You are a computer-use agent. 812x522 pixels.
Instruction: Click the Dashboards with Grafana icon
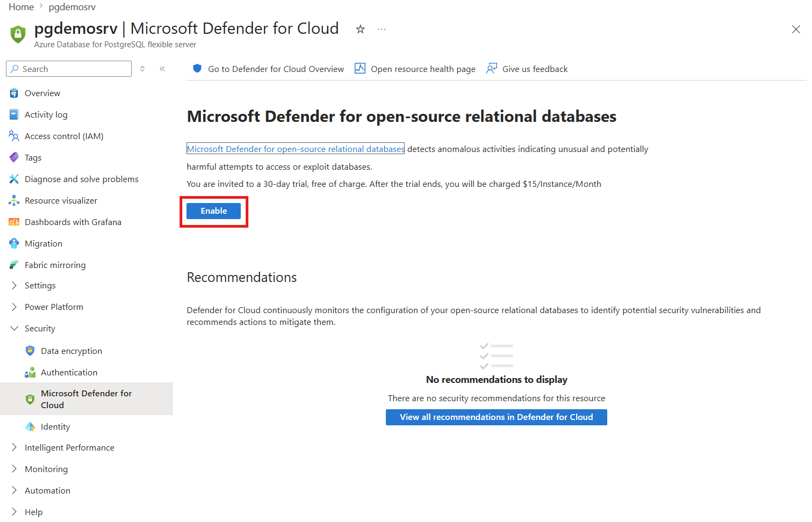pyautogui.click(x=14, y=222)
